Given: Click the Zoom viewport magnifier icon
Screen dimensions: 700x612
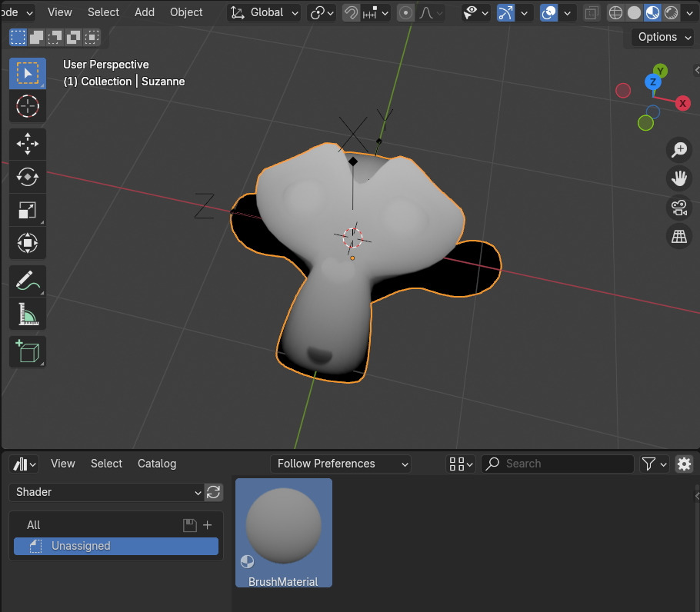Looking at the screenshot, I should [x=679, y=150].
